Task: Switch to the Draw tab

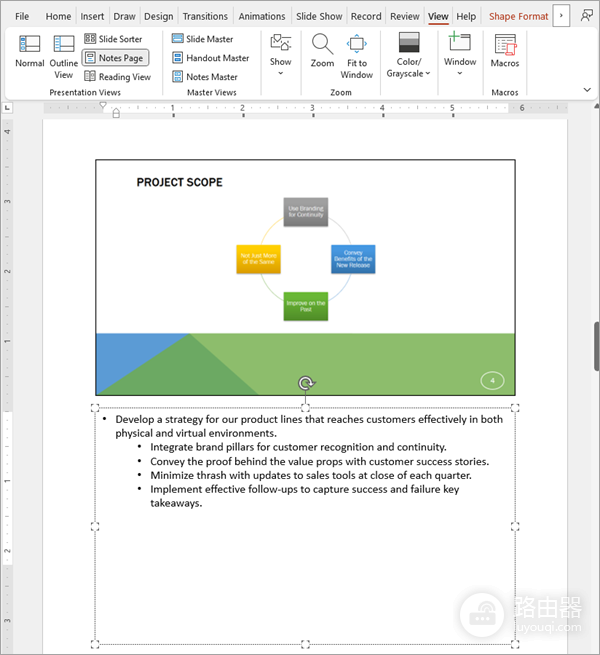Action: pyautogui.click(x=125, y=16)
